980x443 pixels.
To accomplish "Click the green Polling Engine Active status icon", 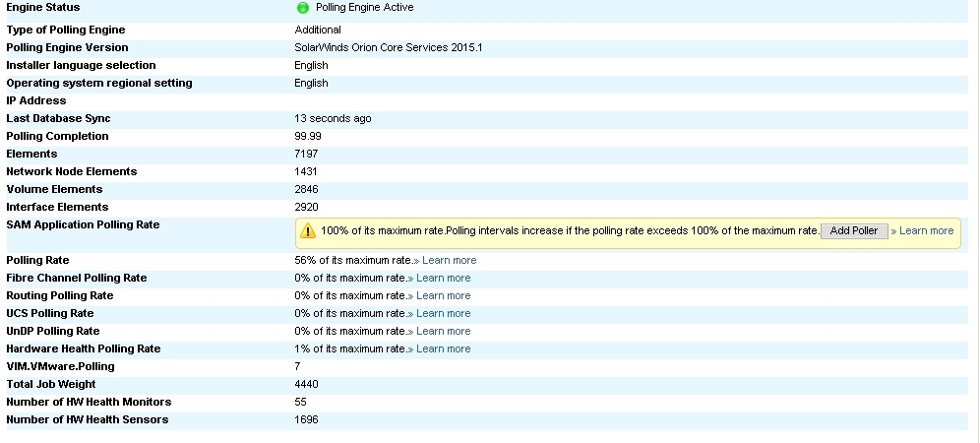I will pyautogui.click(x=303, y=8).
